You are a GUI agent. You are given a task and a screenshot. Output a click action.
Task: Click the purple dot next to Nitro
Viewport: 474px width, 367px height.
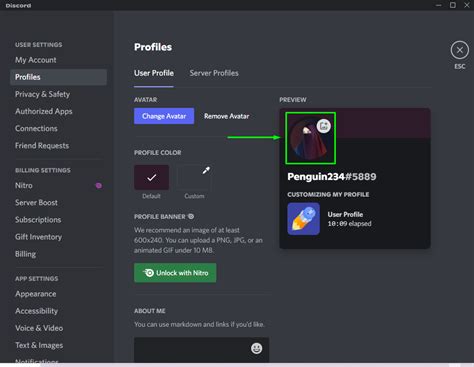coord(99,186)
